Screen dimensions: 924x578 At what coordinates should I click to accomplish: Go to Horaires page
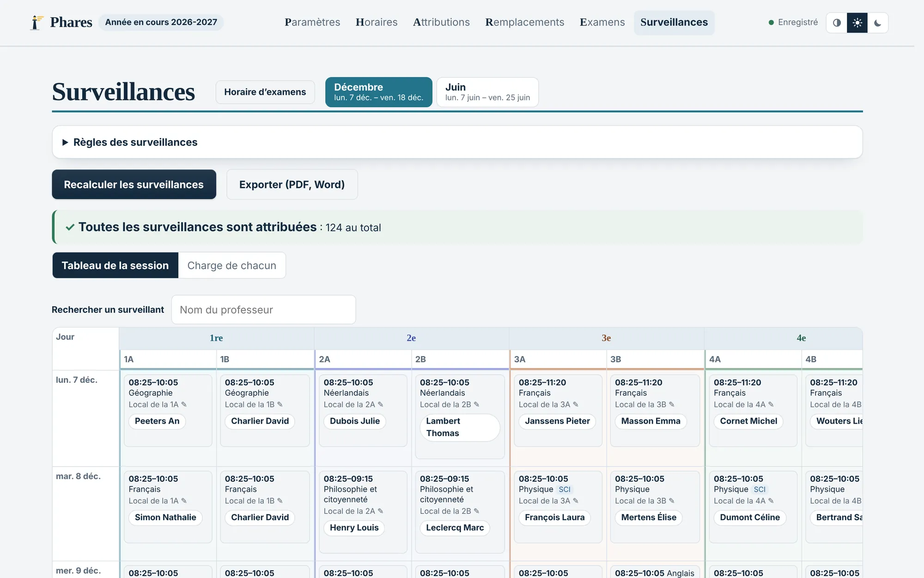377,22
